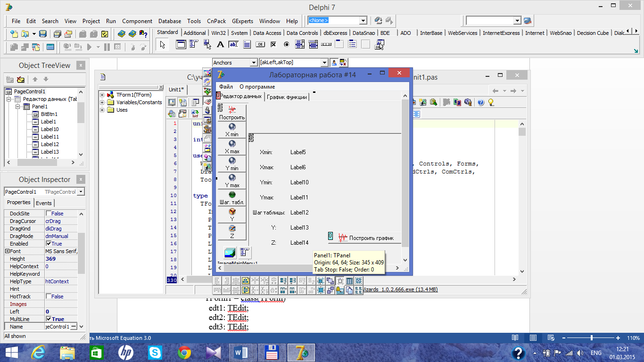Open Delphi 7 from the Windows taskbar
The height and width of the screenshot is (362, 644).
301,353
